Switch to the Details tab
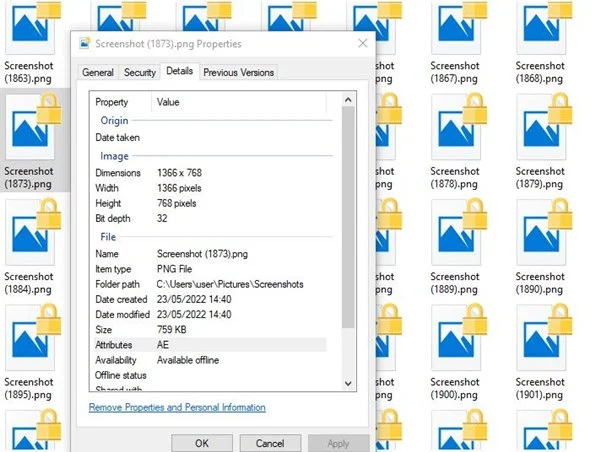 [179, 71]
